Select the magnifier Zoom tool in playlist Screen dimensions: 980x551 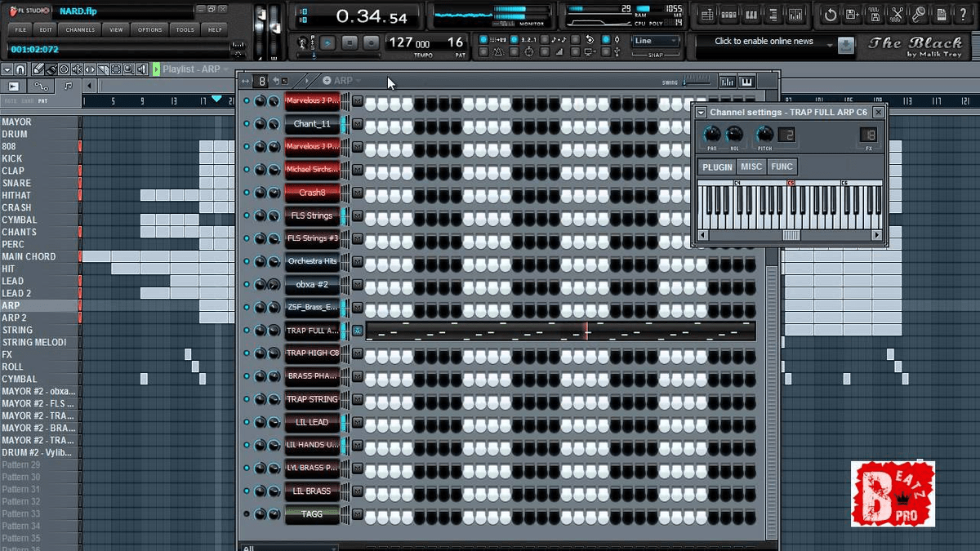coord(129,69)
